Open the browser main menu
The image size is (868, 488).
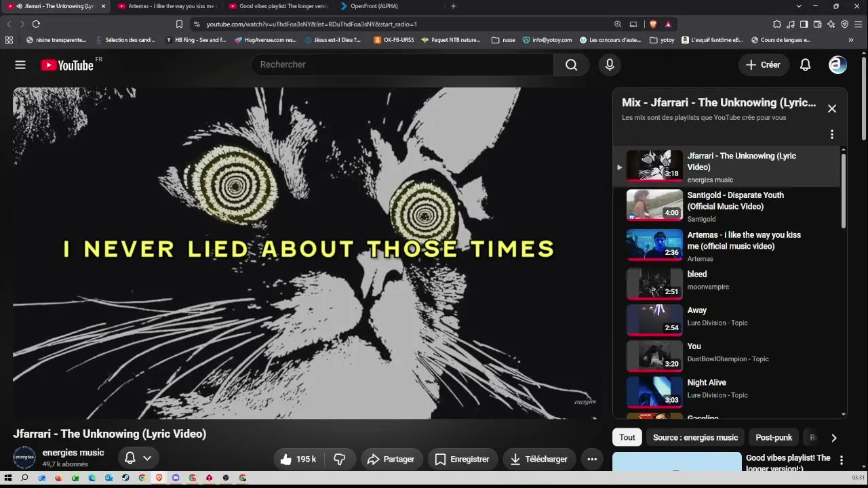point(858,24)
